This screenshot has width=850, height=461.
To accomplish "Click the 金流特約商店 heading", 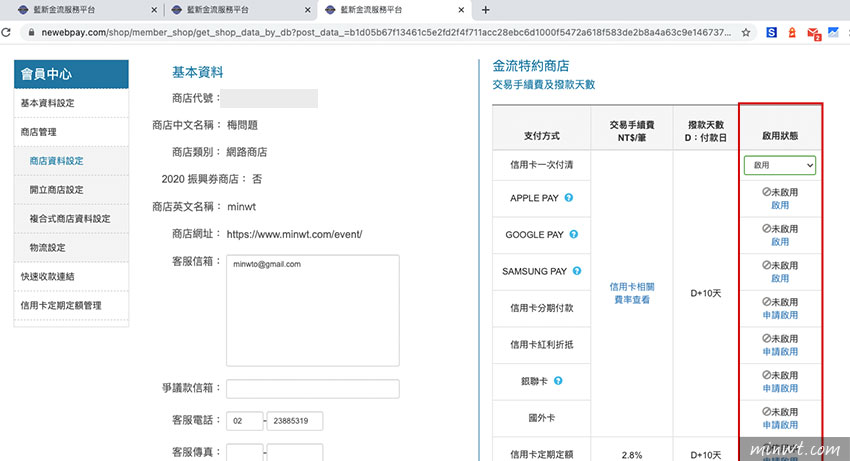I will point(531,66).
